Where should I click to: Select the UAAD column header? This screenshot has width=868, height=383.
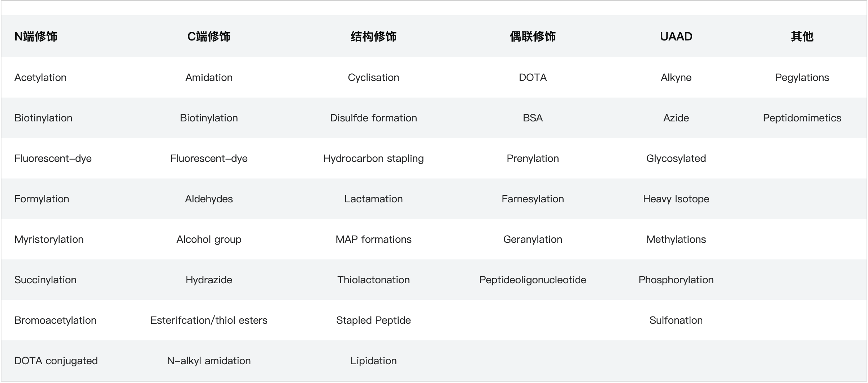click(x=676, y=36)
